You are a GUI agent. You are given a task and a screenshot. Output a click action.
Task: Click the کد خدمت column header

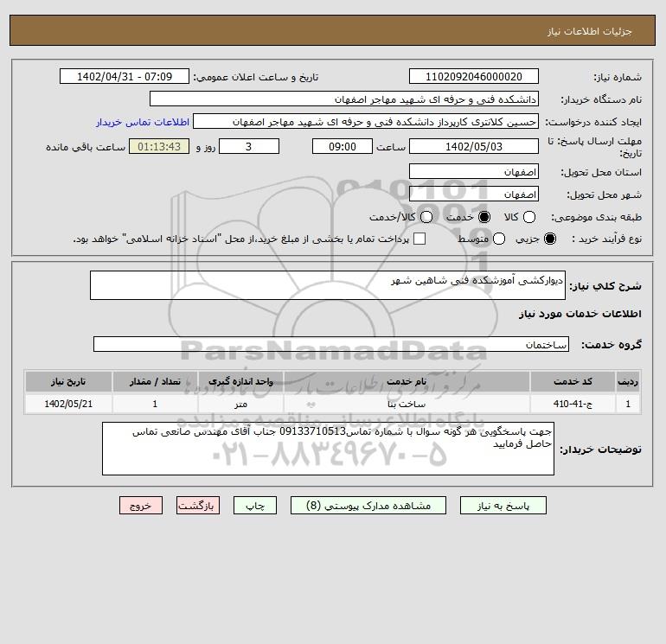coord(573,381)
